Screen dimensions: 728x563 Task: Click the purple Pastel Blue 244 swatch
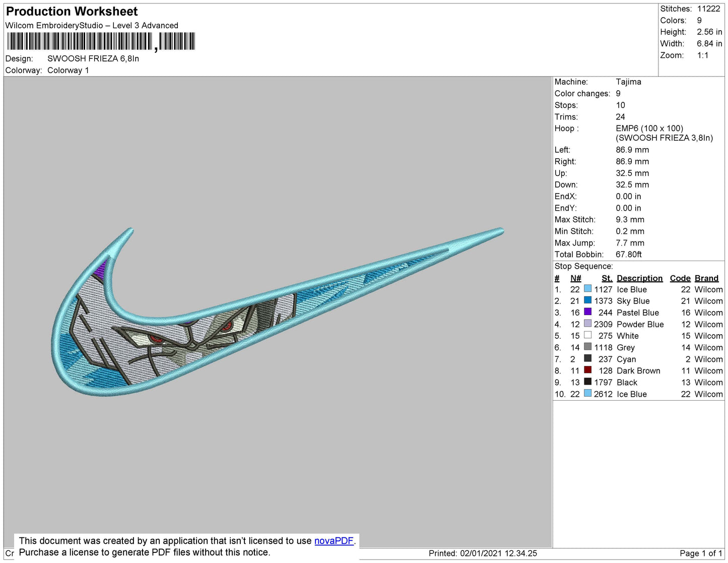tap(587, 312)
